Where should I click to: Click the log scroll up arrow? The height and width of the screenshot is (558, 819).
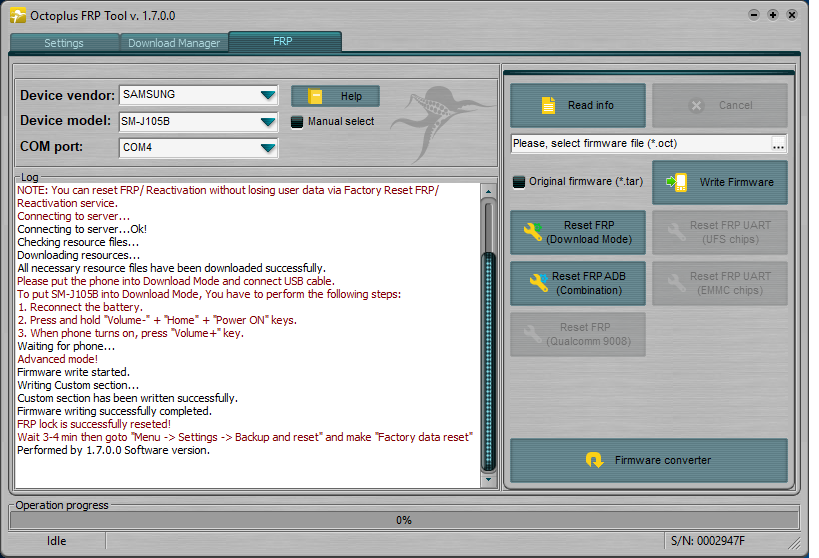488,191
